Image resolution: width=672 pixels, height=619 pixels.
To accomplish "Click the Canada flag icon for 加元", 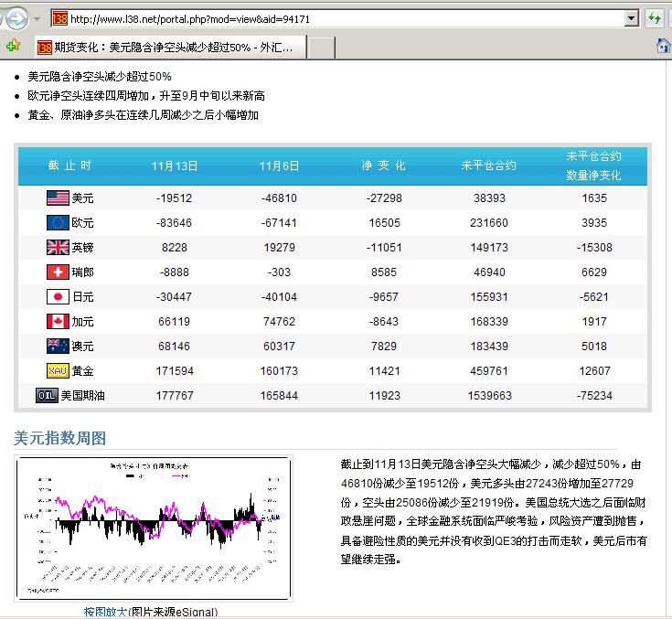I will pyautogui.click(x=58, y=321).
